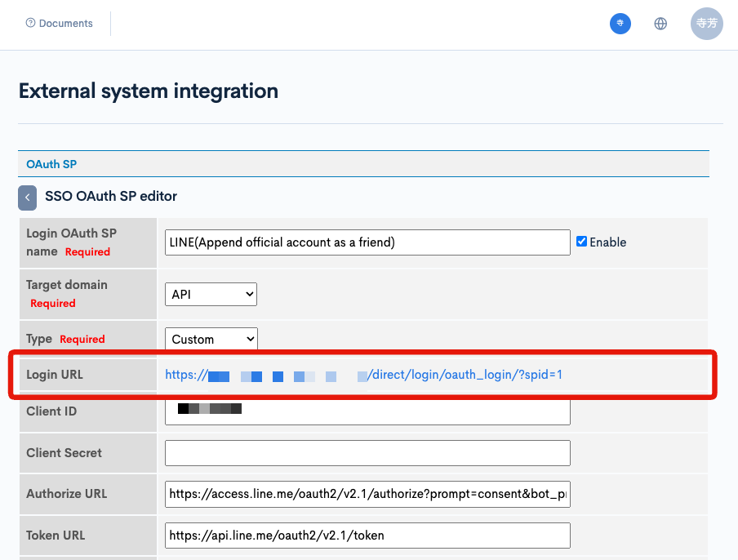The image size is (738, 560).
Task: Open the language selector globe icon
Action: [660, 23]
